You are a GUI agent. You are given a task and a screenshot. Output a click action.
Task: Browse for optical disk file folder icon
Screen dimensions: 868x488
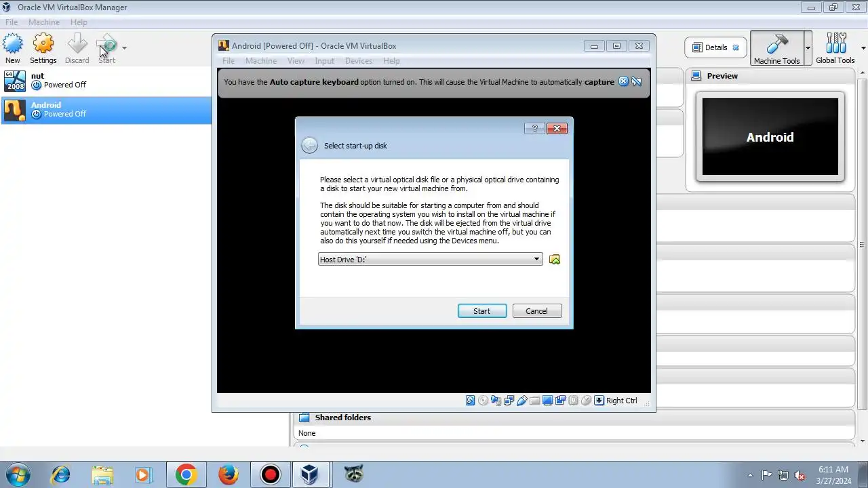click(555, 260)
